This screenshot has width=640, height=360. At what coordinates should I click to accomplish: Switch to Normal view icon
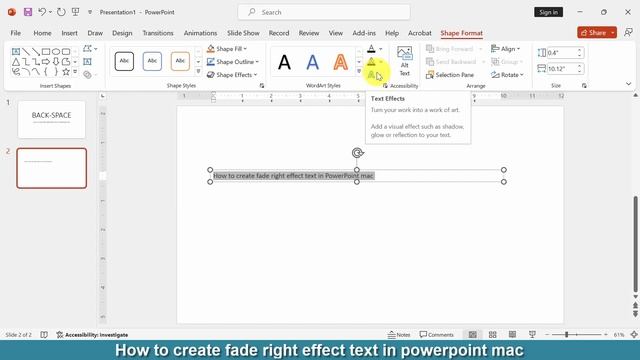click(x=472, y=335)
